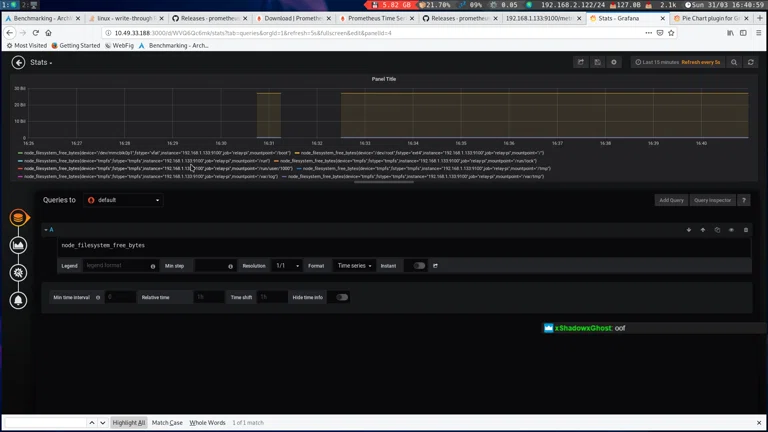
Task: Click the Query Inspector button
Action: tap(712, 200)
